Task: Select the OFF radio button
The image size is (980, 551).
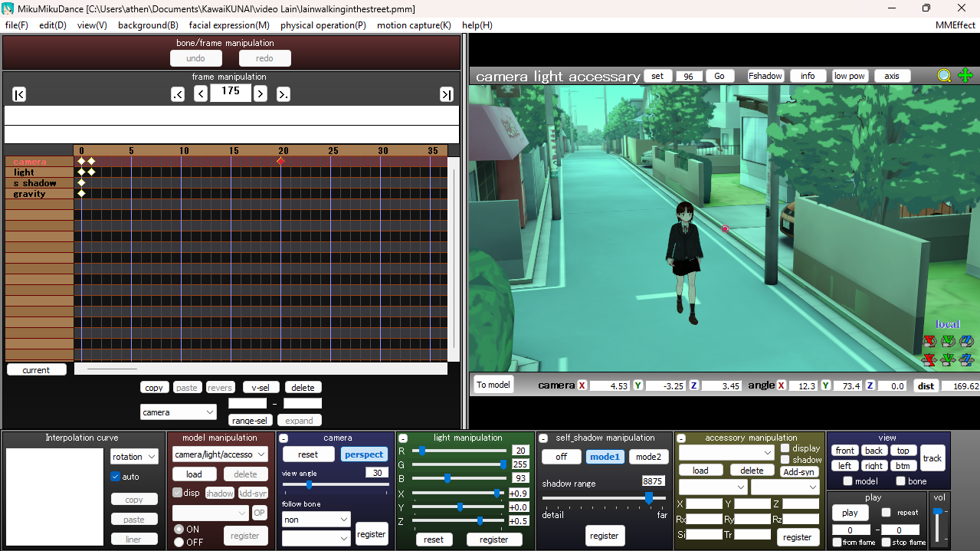Action: 179,542
